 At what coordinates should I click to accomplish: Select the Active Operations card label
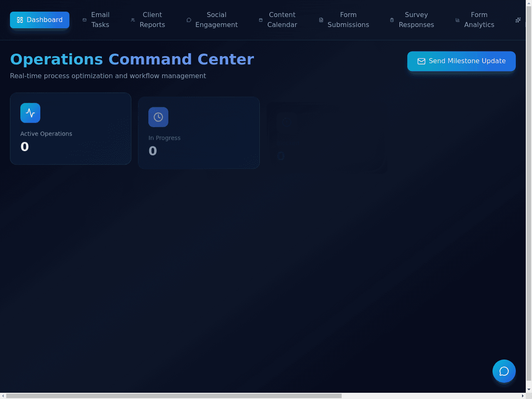[46, 134]
